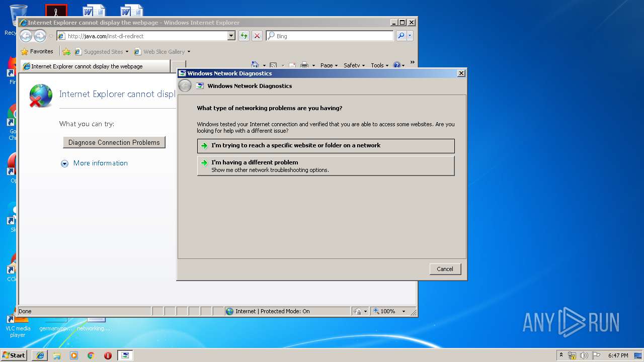This screenshot has width=644, height=362.
Task: Stop loading with the red X button
Action: [257, 36]
